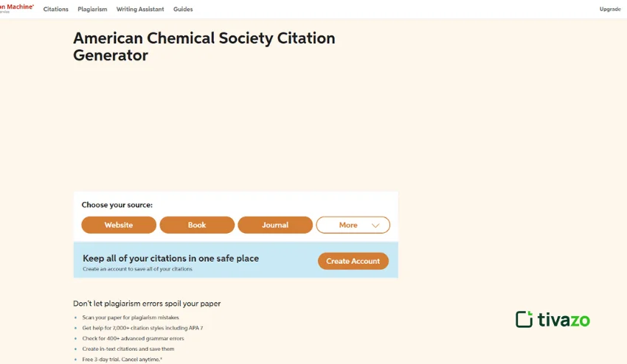Viewport: 627px width, 364px height.
Task: Click the "Free 3-day trial" bullet text
Action: [x=122, y=359]
